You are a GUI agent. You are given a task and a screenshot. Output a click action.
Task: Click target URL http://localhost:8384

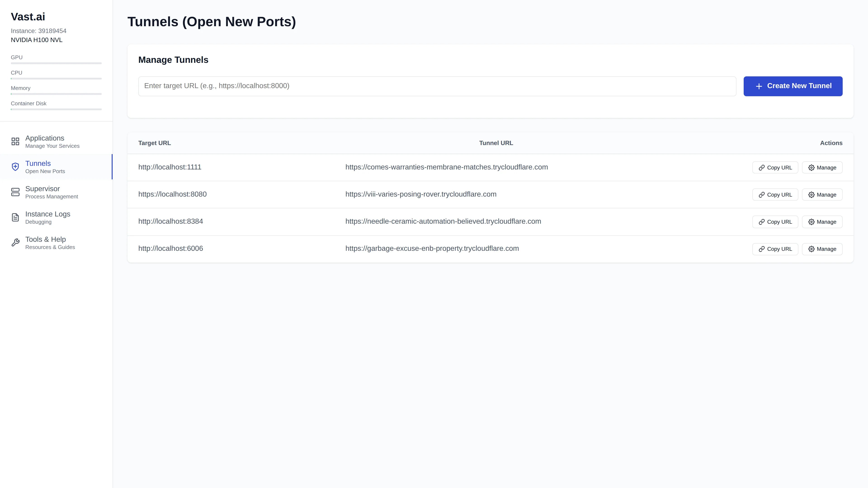tap(170, 222)
